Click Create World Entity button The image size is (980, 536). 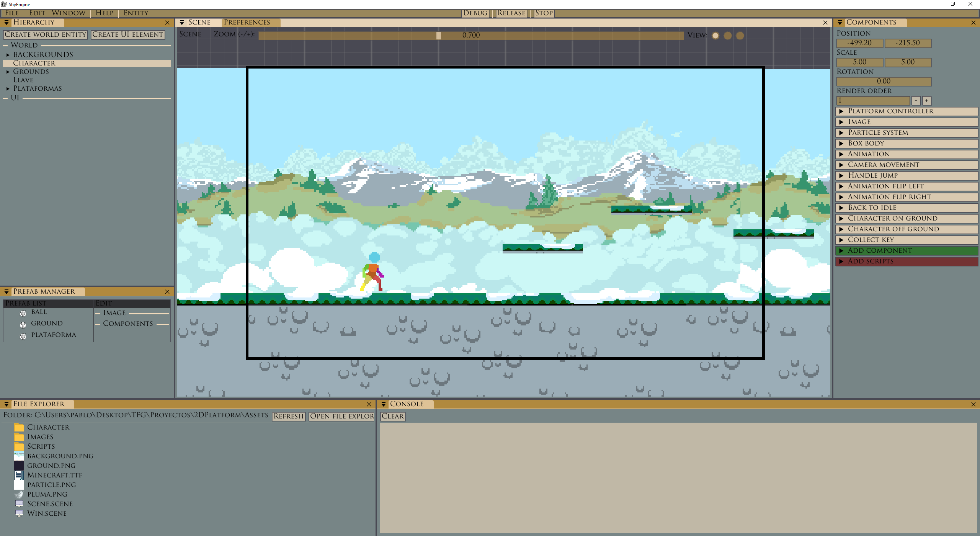point(46,34)
